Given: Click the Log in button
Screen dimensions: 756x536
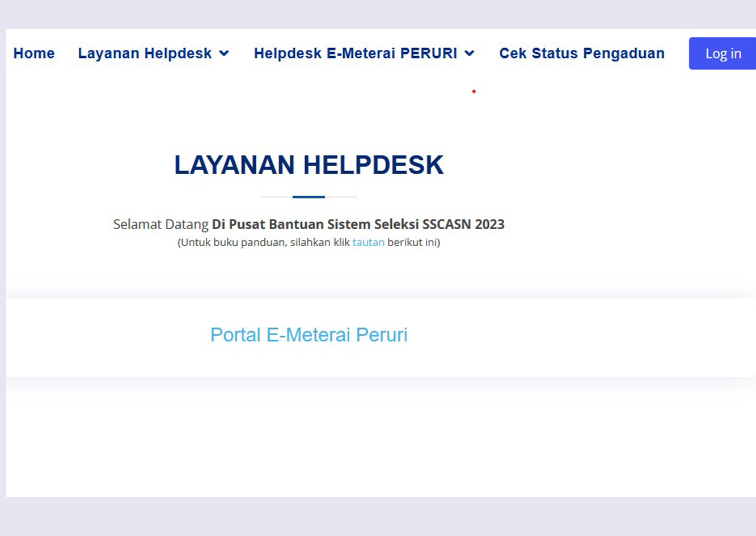Looking at the screenshot, I should pos(723,53).
